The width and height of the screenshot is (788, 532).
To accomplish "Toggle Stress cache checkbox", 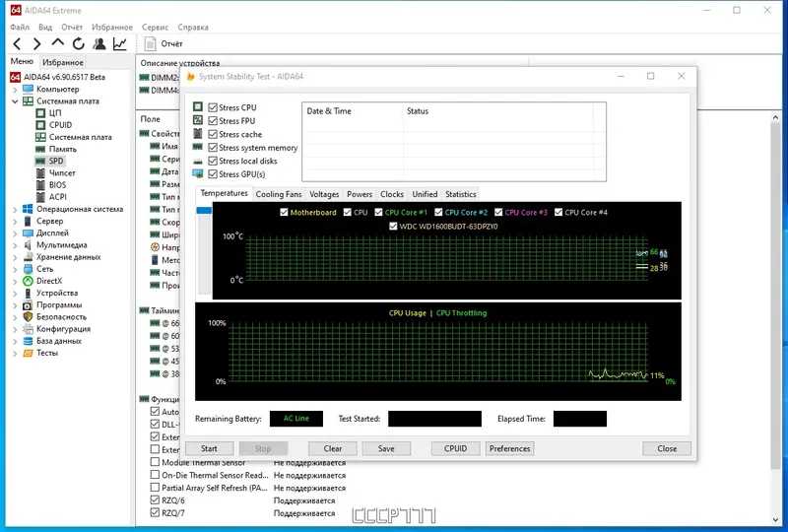I will coord(213,134).
